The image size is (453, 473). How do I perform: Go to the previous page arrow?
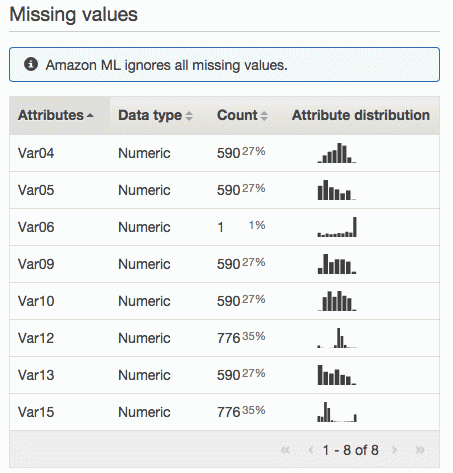pos(311,450)
